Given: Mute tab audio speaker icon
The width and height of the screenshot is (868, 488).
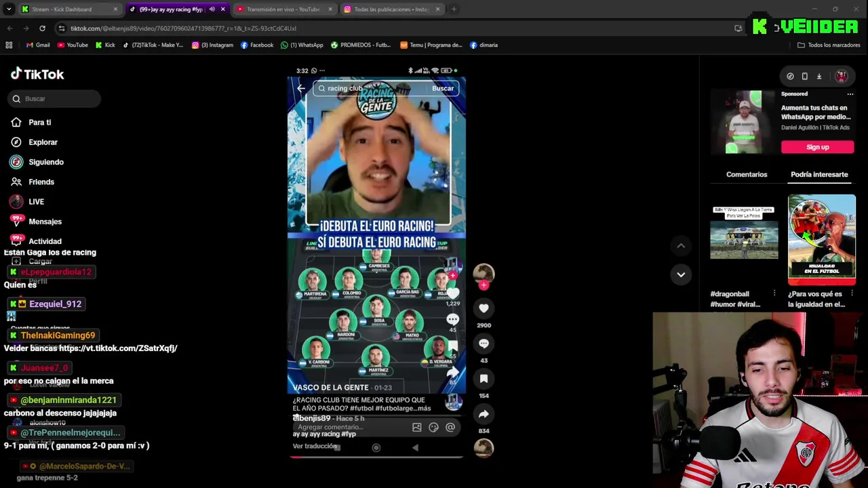Looking at the screenshot, I should click(212, 9).
